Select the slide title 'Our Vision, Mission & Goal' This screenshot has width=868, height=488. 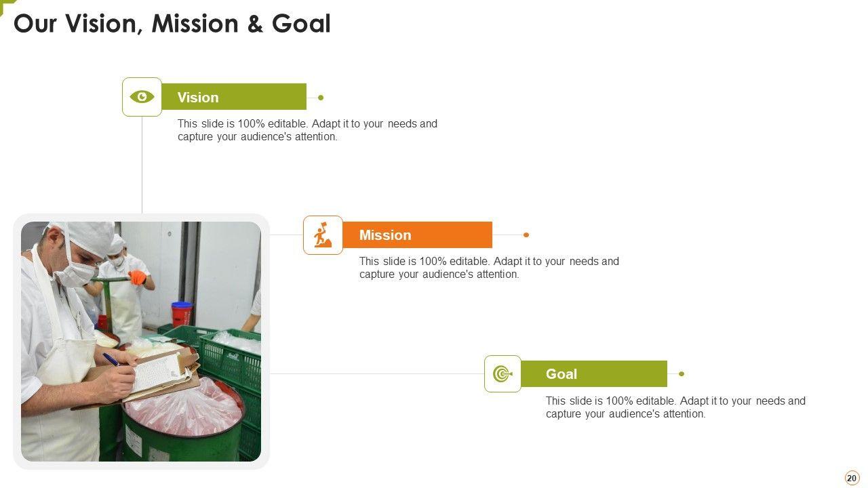tap(172, 24)
